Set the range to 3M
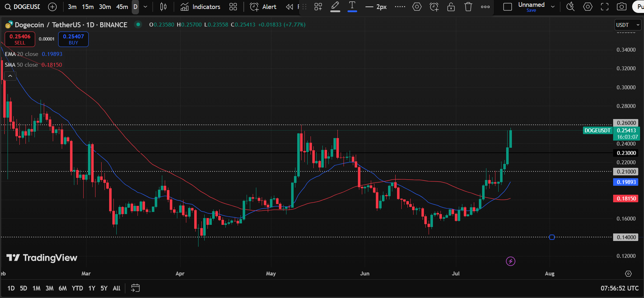This screenshot has height=298, width=644. (50, 288)
